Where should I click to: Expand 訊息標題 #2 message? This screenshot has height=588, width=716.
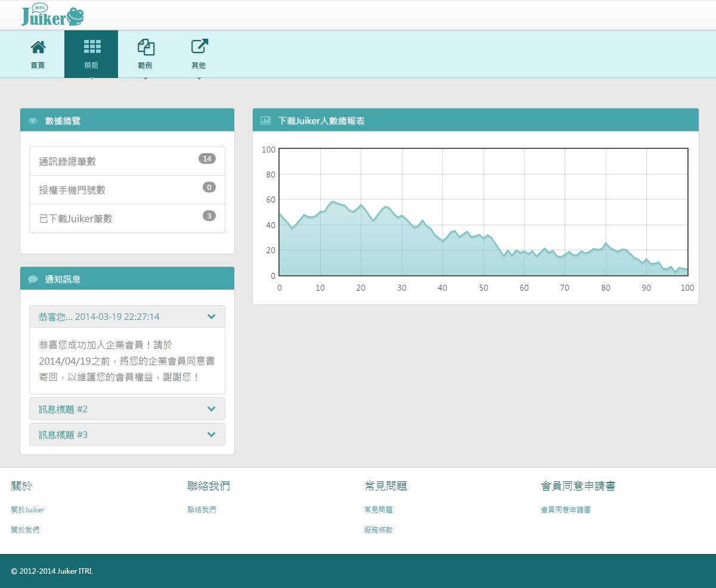pos(211,409)
